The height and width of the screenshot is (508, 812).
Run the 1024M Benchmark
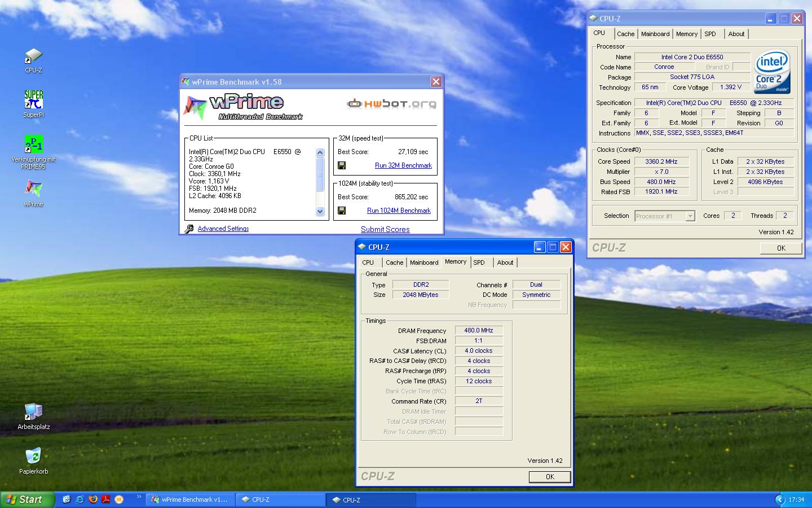click(399, 211)
